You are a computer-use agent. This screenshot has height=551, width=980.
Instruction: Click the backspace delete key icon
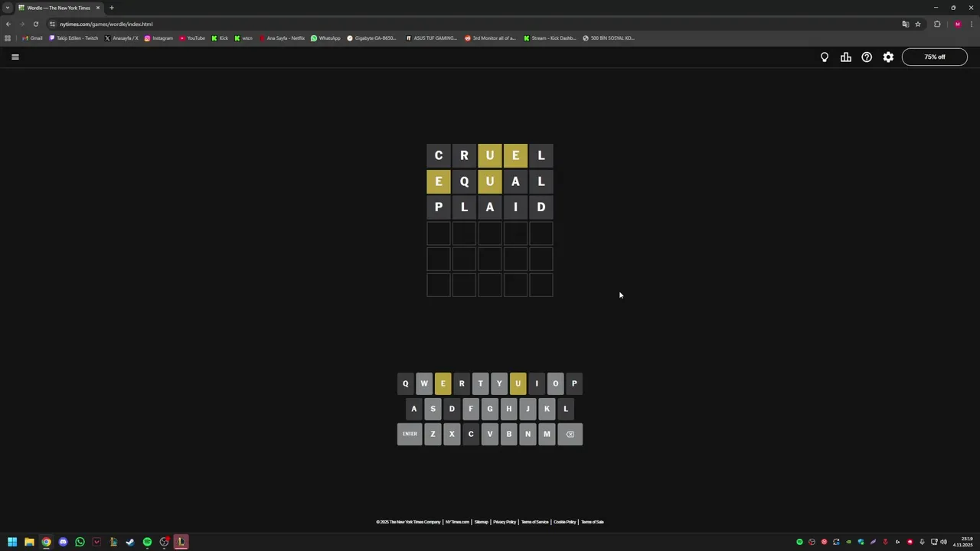570,434
